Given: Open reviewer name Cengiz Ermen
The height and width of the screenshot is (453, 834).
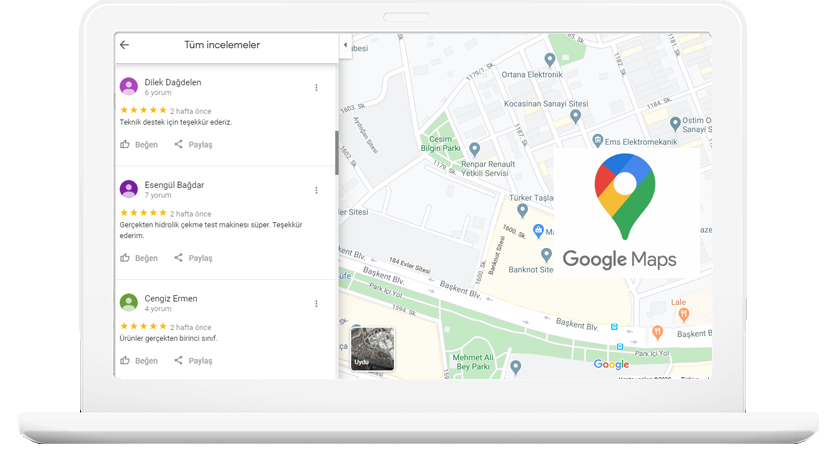Looking at the screenshot, I should pos(171,298).
